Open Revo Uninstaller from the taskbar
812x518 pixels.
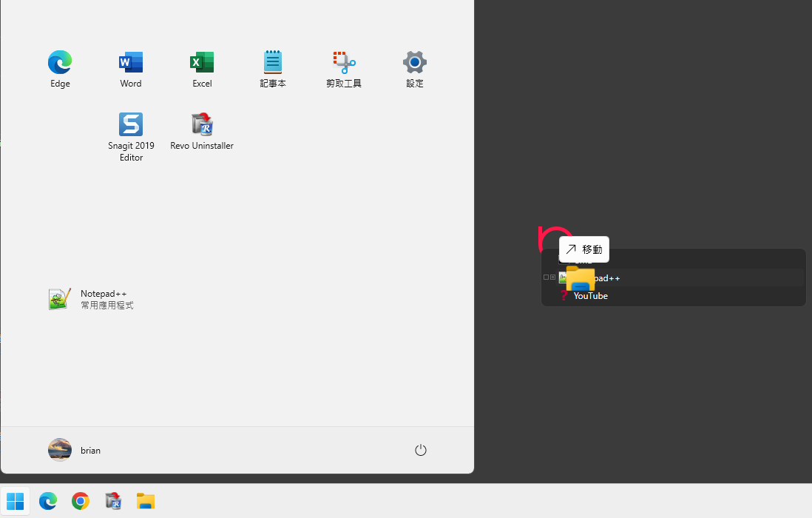(x=113, y=501)
